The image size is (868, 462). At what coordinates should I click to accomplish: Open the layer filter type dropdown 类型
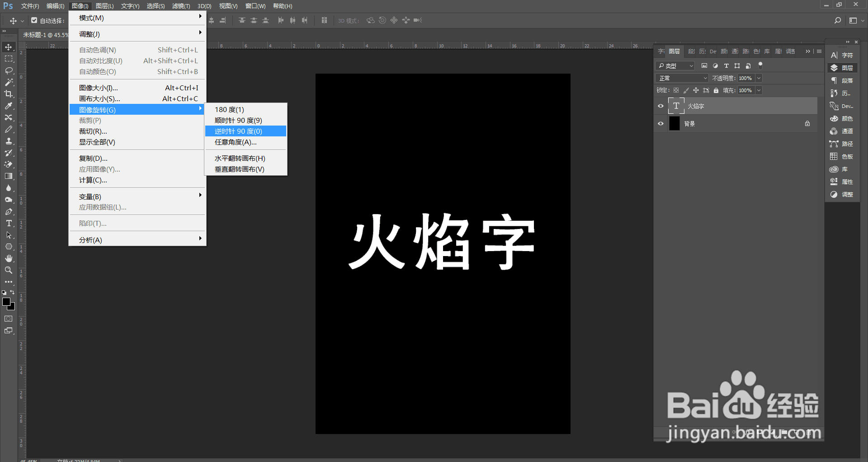(675, 65)
